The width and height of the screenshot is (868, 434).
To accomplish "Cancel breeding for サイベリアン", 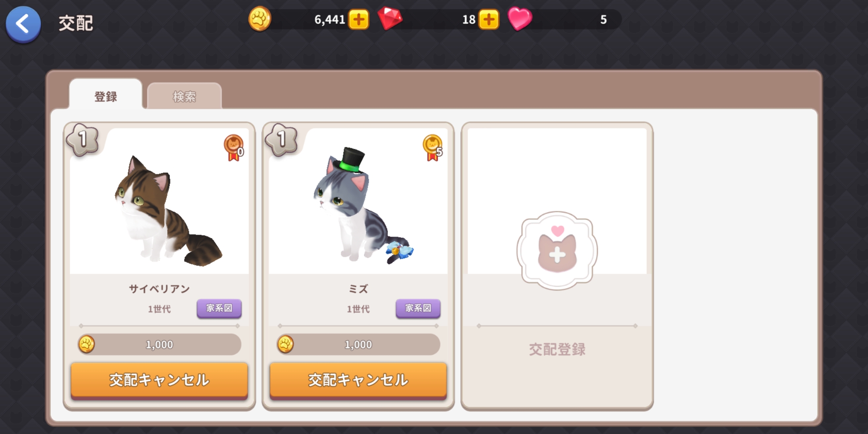I will (159, 380).
